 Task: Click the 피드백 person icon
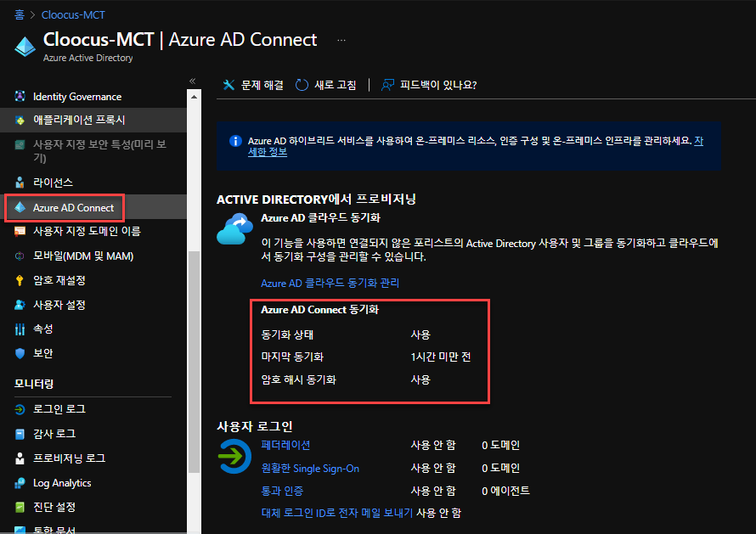pyautogui.click(x=387, y=85)
